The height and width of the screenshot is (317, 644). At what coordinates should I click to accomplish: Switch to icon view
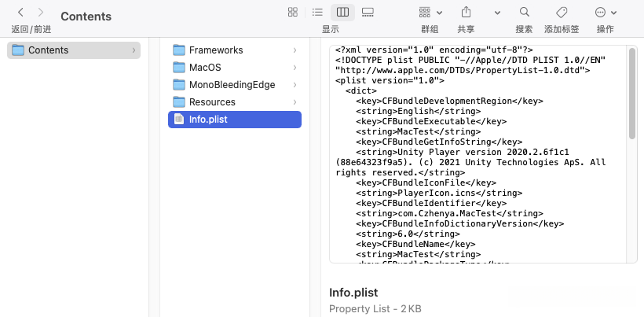[293, 13]
